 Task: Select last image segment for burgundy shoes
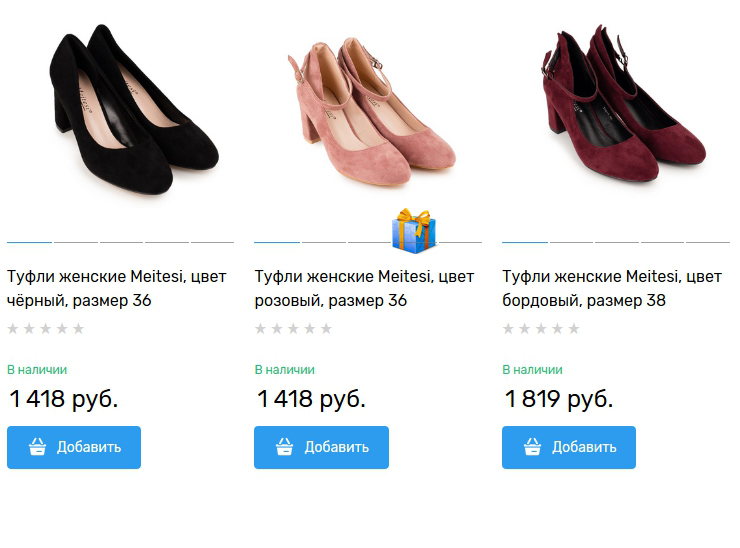(x=708, y=242)
